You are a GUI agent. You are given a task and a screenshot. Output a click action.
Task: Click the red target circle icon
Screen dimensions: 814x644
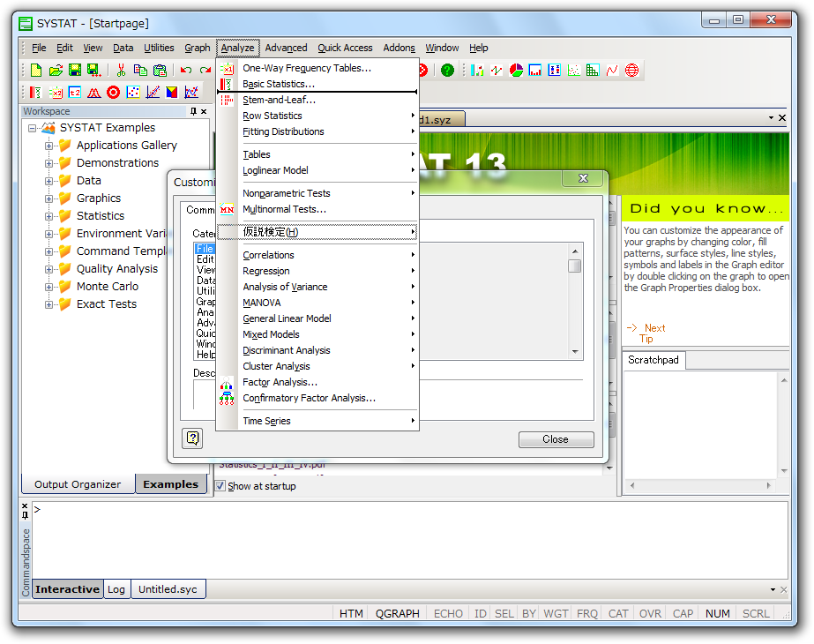(113, 93)
